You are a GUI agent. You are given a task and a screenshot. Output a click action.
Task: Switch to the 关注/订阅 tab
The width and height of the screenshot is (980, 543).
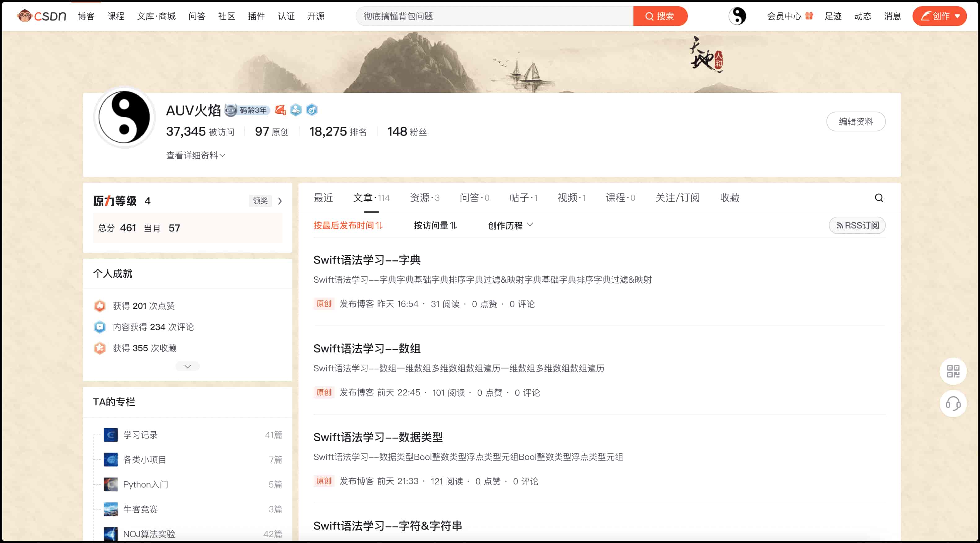point(678,198)
